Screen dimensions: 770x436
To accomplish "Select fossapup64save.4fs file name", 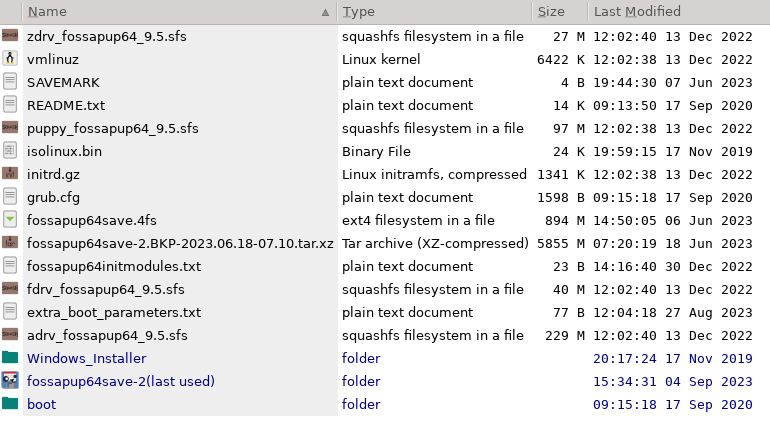I will (x=91, y=220).
